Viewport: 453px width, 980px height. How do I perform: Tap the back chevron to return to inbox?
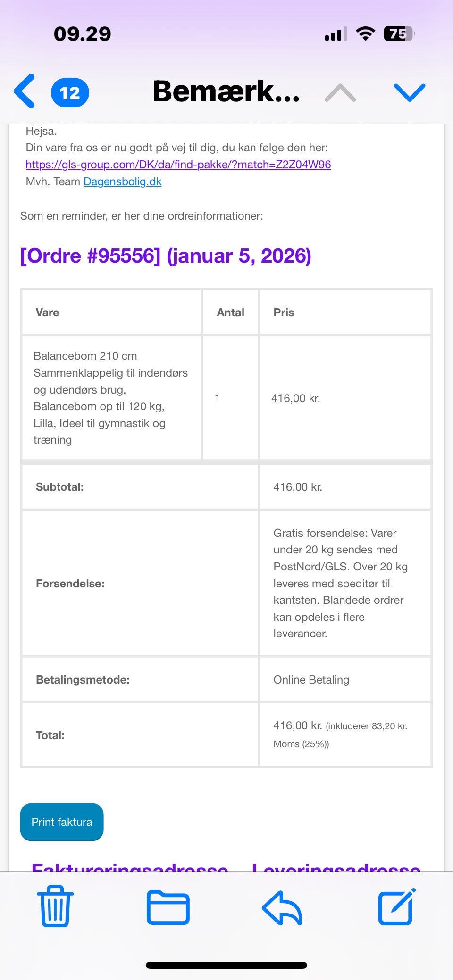[25, 91]
